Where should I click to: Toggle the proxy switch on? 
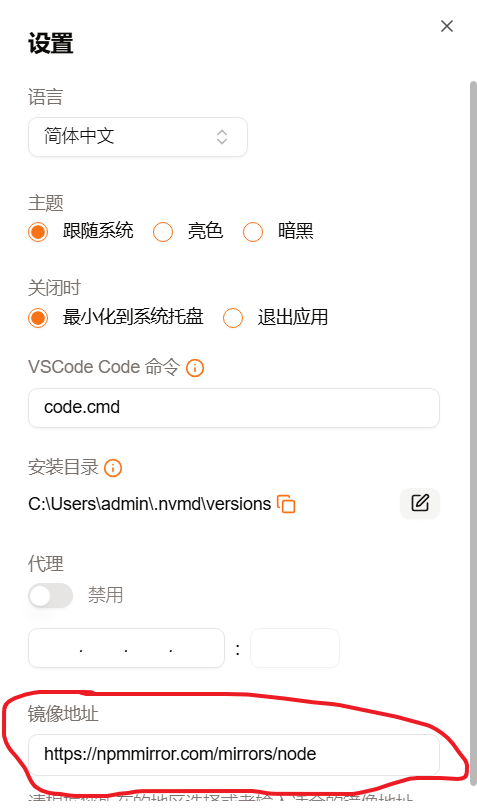pyautogui.click(x=50, y=595)
